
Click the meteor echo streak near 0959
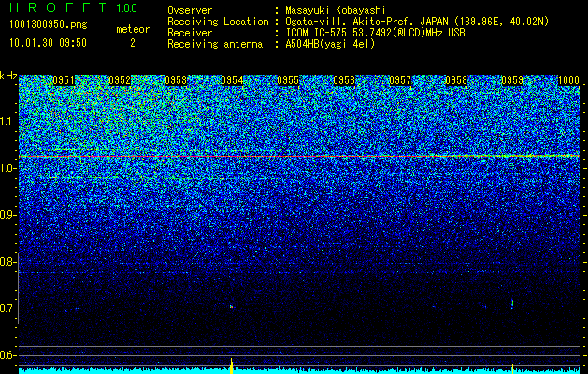(512, 304)
